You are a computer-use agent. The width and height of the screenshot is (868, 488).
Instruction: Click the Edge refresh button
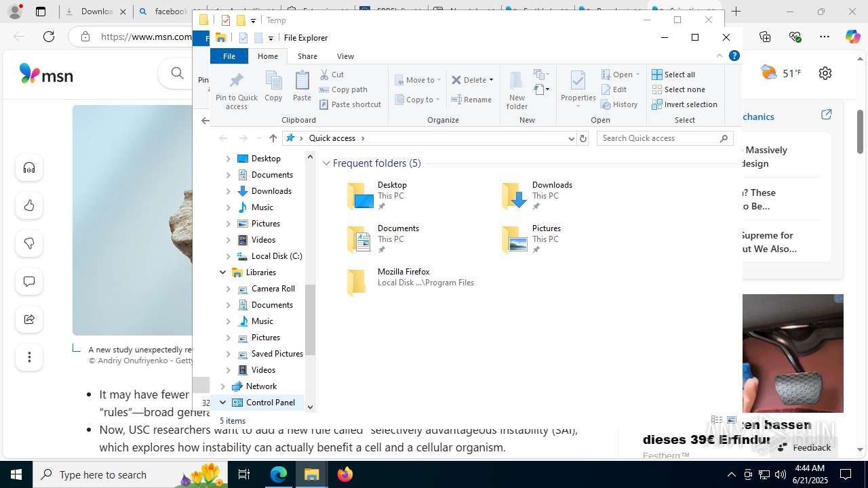click(49, 37)
